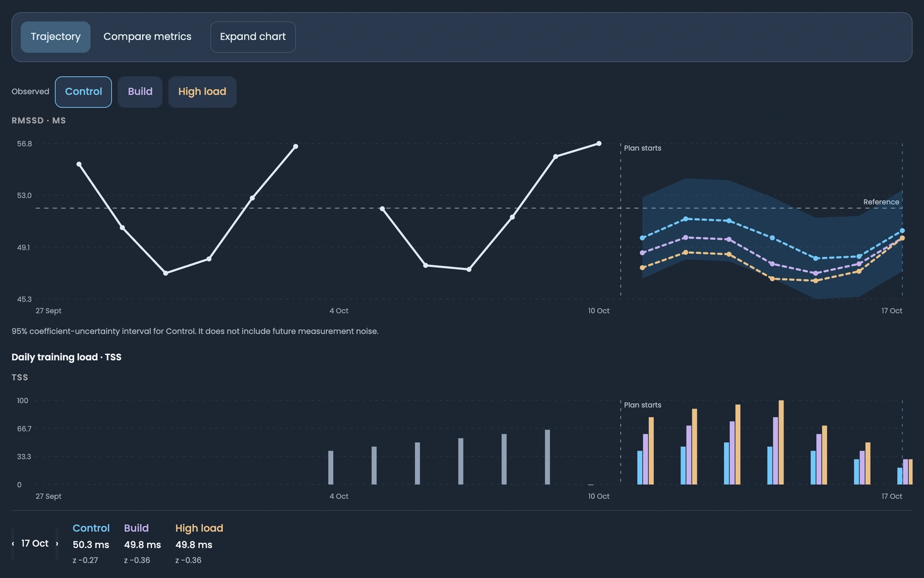Click the 27 Sept start RMSSD point

coord(79,164)
